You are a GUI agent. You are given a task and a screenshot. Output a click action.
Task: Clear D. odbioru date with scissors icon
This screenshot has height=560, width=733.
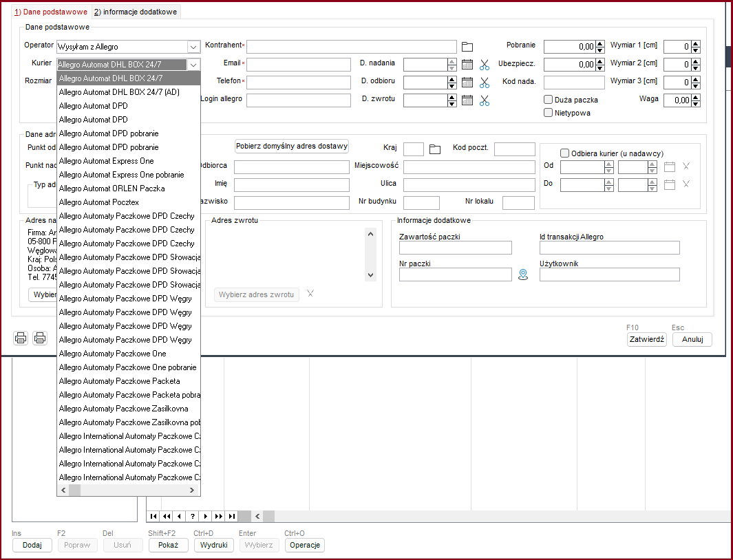485,83
